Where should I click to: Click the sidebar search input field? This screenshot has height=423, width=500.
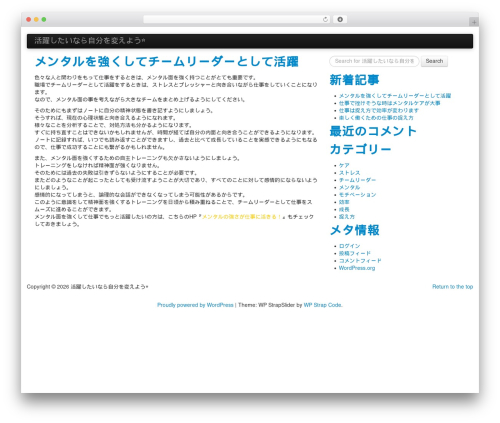[x=374, y=61]
